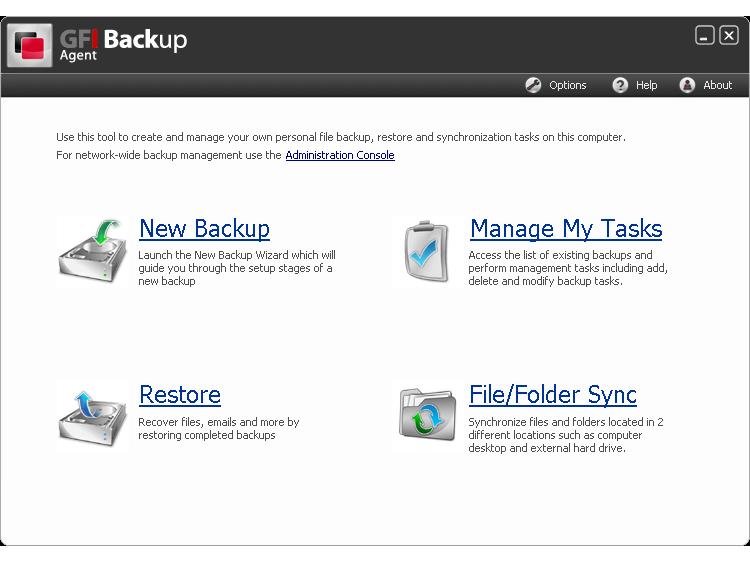Click the Restore drive icon with blue arrow

[x=93, y=417]
